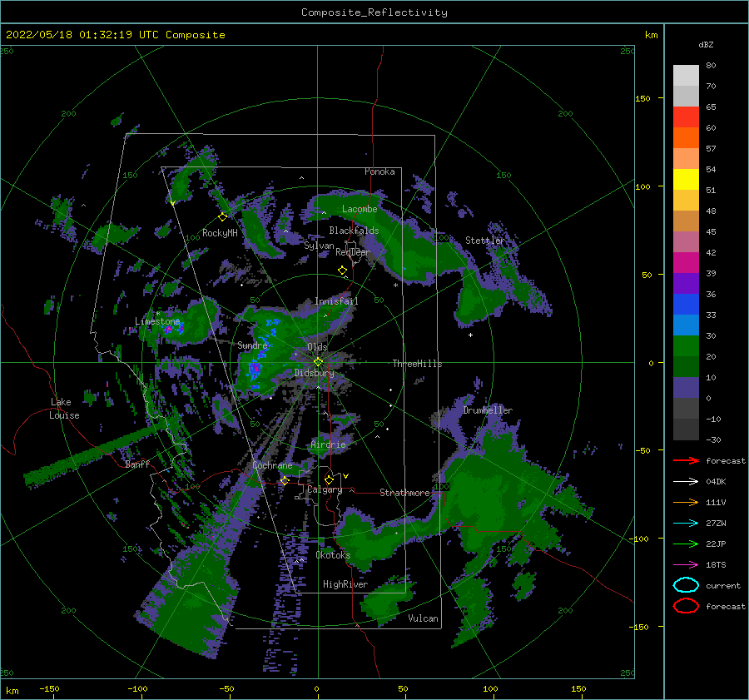The height and width of the screenshot is (700, 749).
Task: Click the Calgary label
Action: tap(325, 489)
